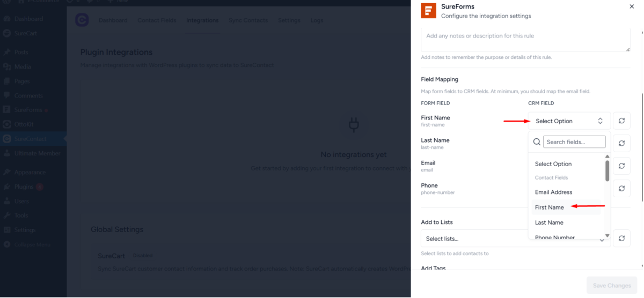The width and height of the screenshot is (644, 298).
Task: Open the Logs tab
Action: (317, 20)
